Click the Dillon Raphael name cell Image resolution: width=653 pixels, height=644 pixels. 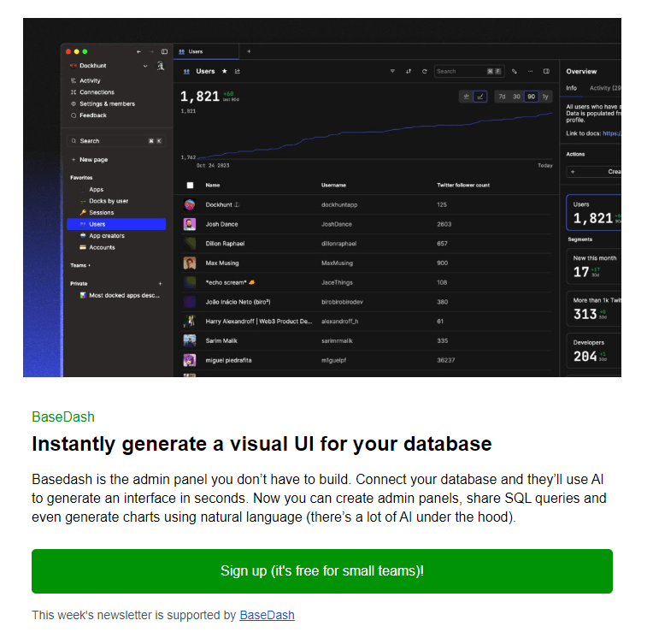click(225, 244)
